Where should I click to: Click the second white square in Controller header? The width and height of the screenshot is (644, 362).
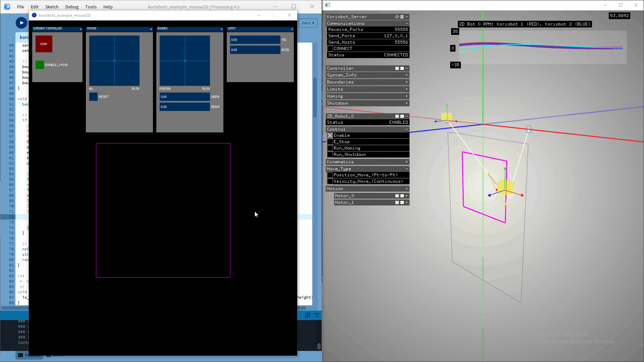(x=402, y=68)
